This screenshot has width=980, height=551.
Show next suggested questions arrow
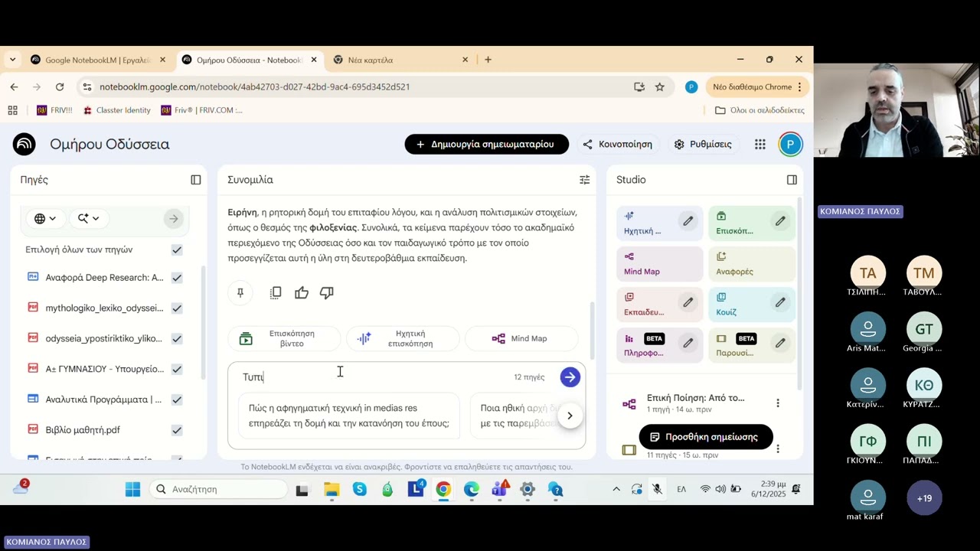coord(570,416)
